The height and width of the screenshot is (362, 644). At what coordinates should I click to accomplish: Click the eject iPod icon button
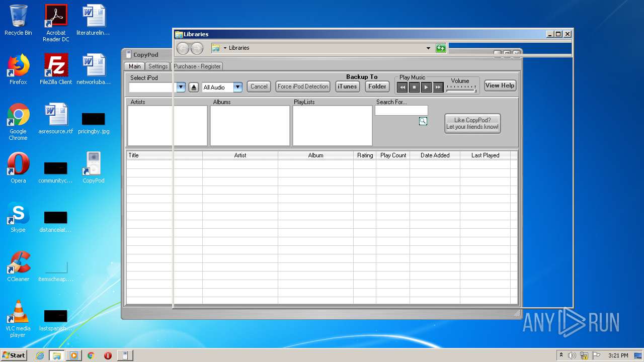(x=194, y=87)
